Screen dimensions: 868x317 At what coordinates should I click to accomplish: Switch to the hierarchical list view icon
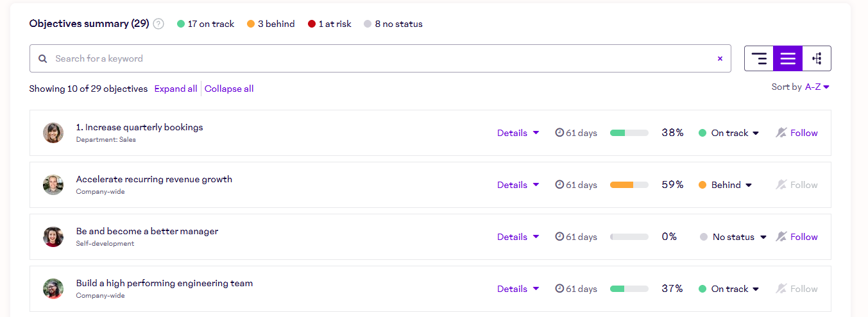(x=759, y=58)
